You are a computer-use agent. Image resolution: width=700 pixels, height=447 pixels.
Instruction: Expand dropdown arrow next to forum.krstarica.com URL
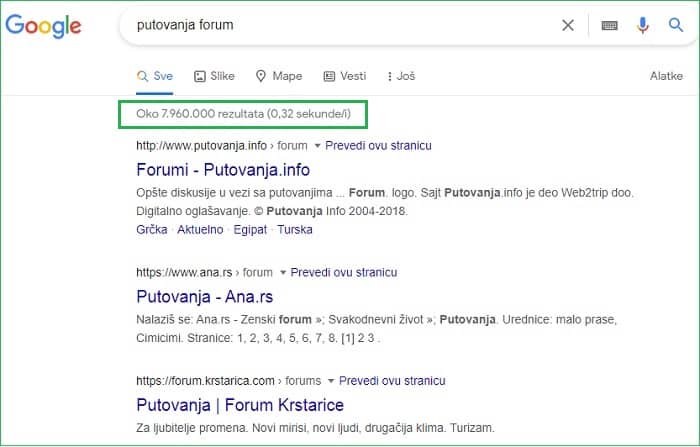(331, 381)
